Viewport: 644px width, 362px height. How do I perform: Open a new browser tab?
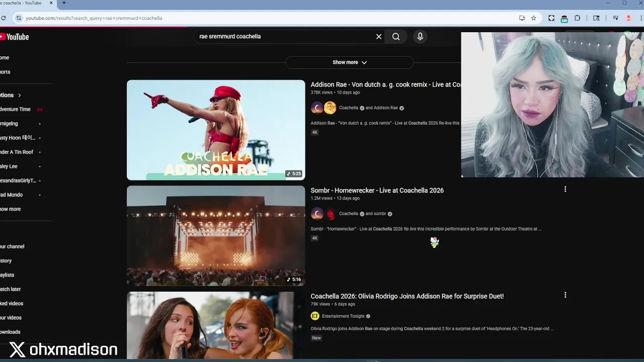coord(64,3)
